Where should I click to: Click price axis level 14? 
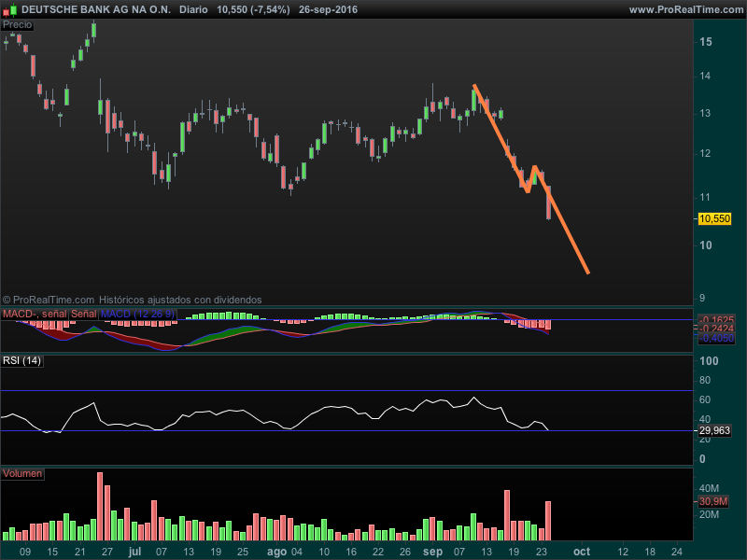(705, 76)
